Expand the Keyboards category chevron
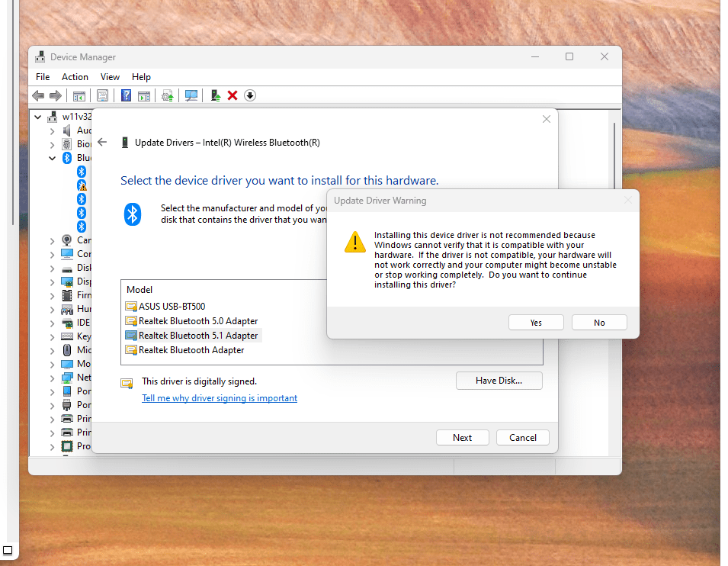Image resolution: width=728 pixels, height=566 pixels. click(52, 337)
